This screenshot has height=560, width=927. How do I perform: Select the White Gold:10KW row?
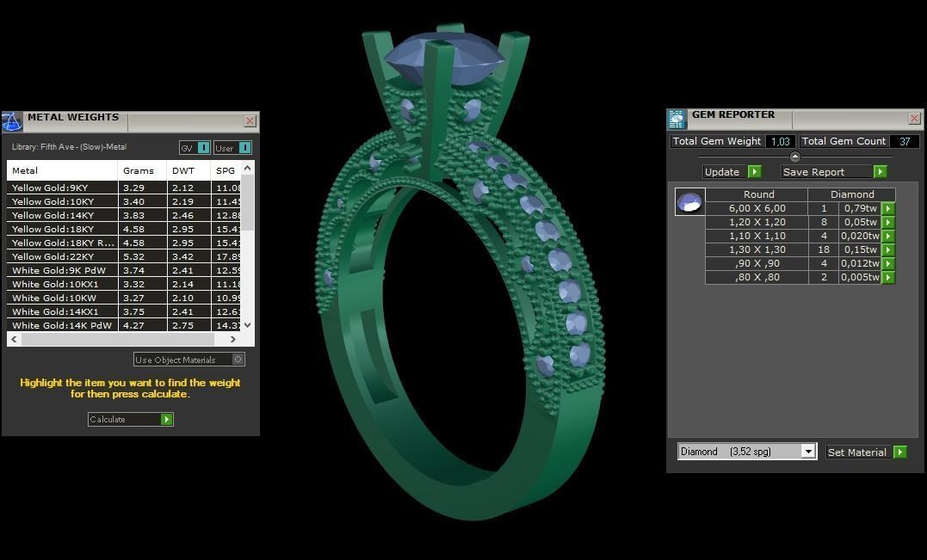(x=124, y=298)
